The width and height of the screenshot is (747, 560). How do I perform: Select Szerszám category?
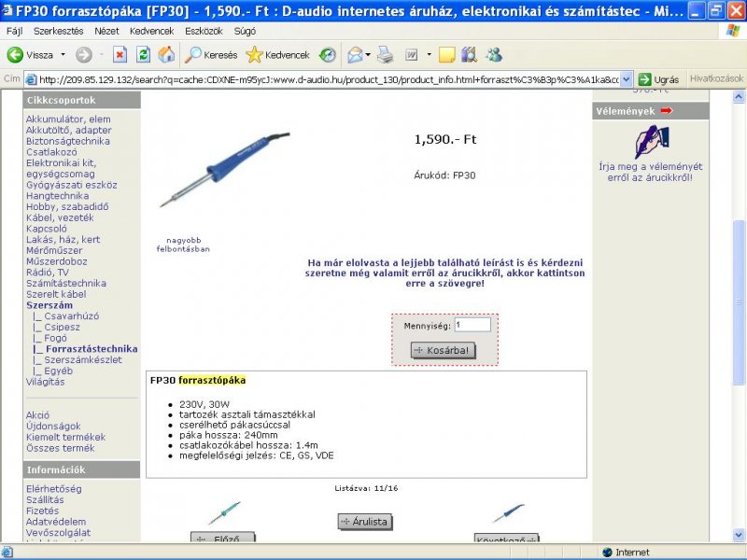[49, 305]
